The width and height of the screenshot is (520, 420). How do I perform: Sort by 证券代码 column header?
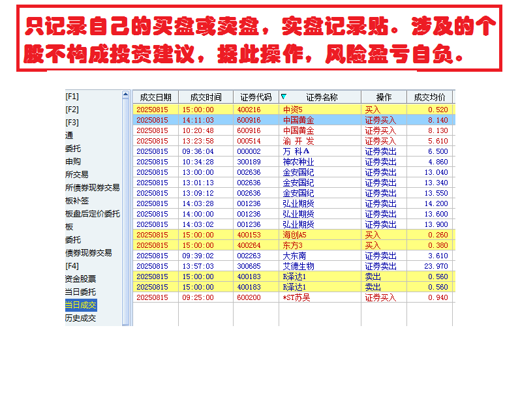click(256, 97)
